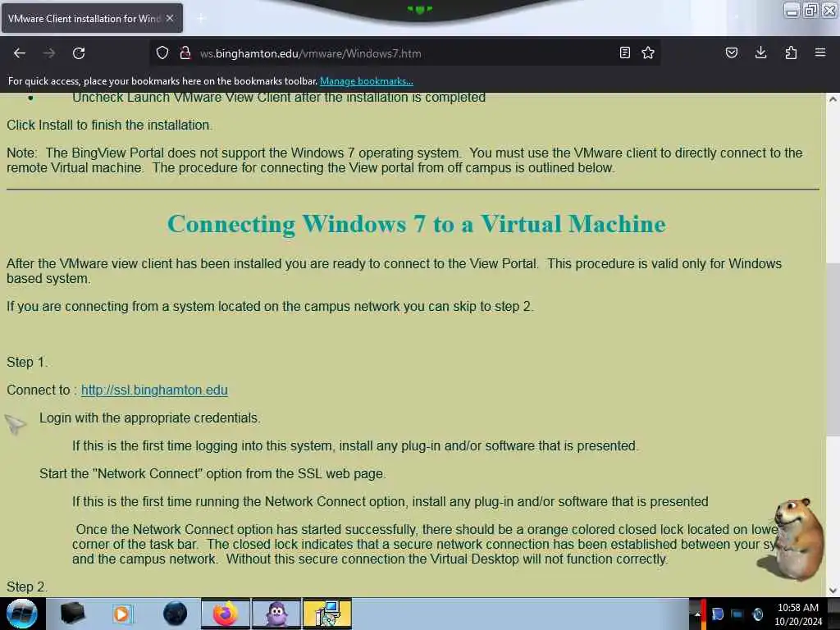
Task: Click 'Click Install to finish the installation' text
Action: click(109, 125)
